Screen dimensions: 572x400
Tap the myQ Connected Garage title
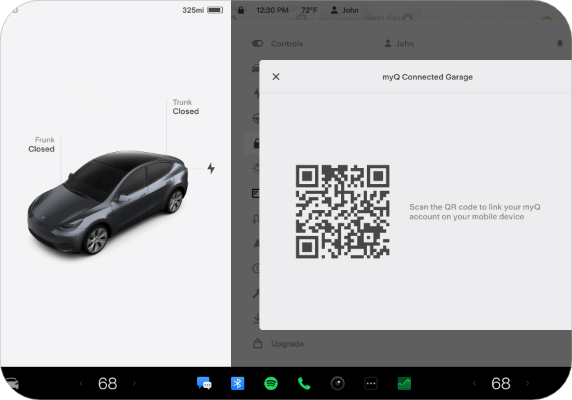click(428, 77)
